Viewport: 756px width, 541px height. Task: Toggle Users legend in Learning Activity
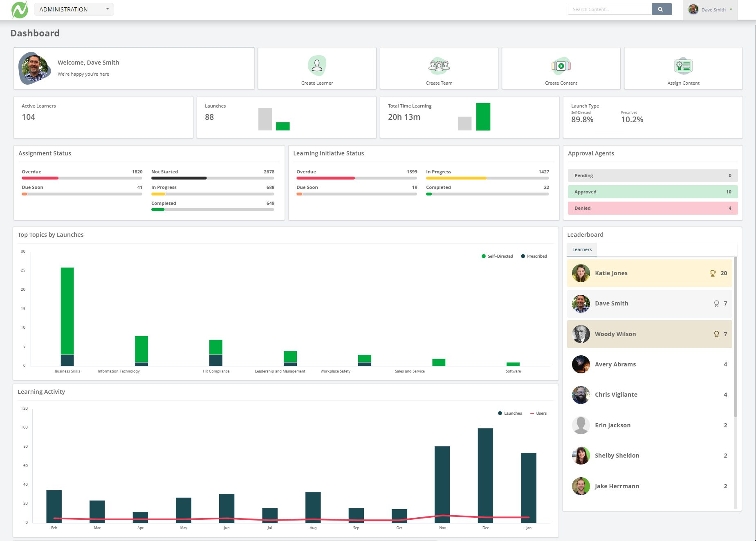coord(538,413)
